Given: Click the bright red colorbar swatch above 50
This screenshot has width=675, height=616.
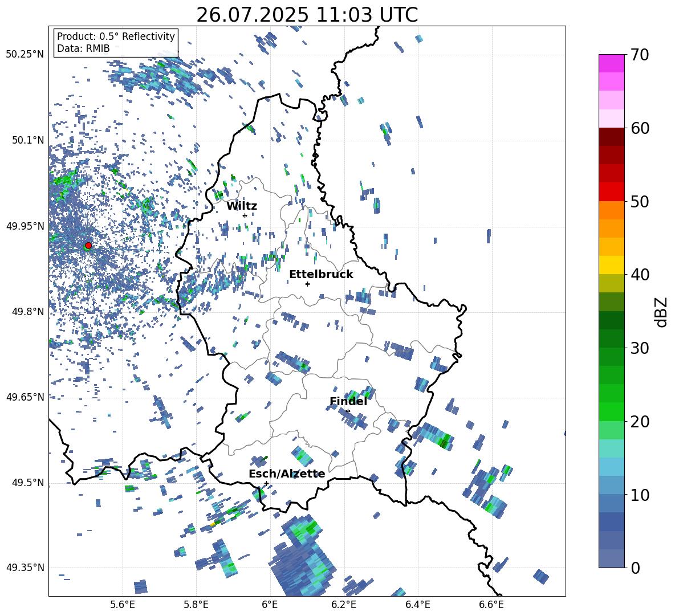Looking at the screenshot, I should click(x=611, y=192).
